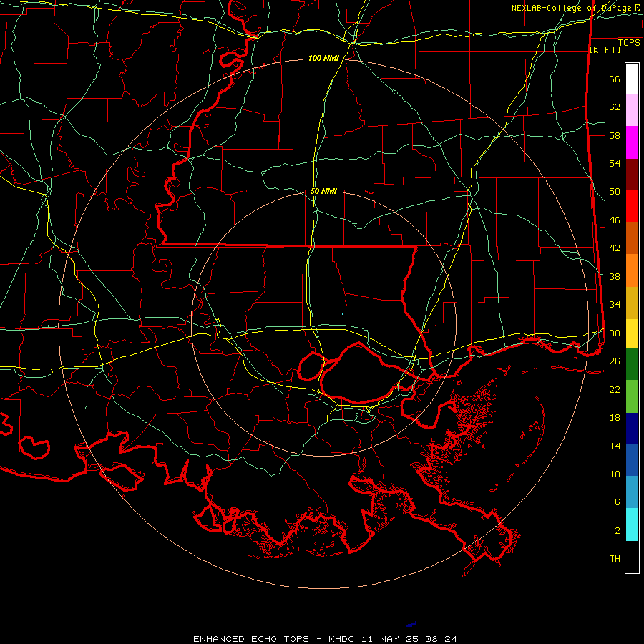
Task: Click the light green legend swatch
Action: [x=632, y=396]
